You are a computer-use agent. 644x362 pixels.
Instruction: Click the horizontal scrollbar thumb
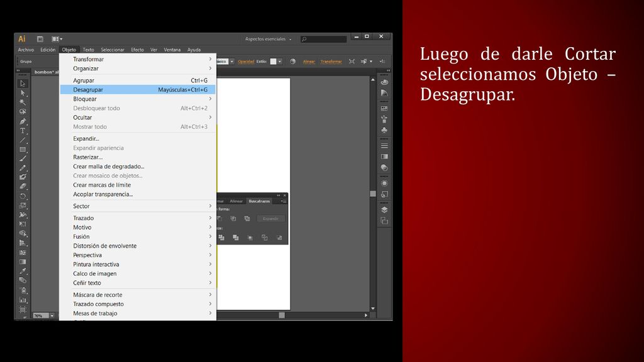[x=282, y=315]
